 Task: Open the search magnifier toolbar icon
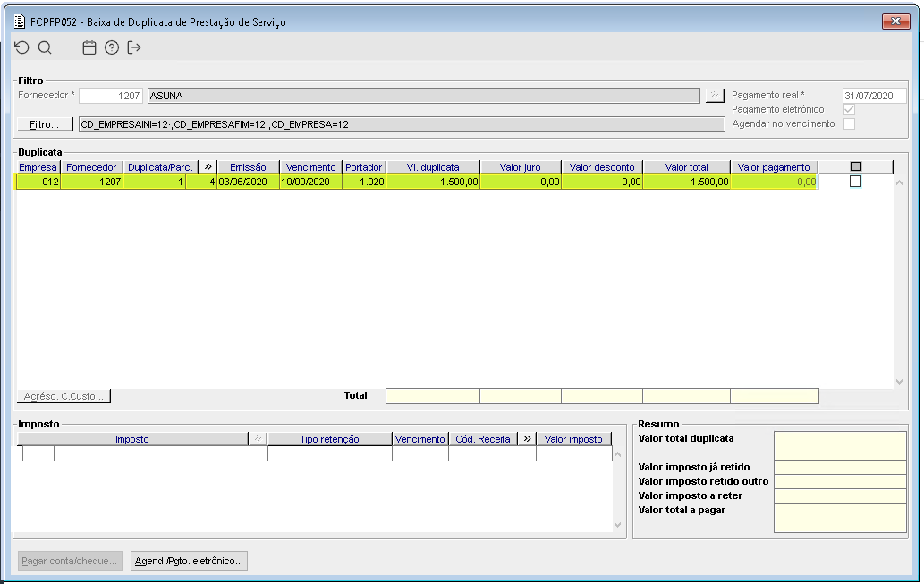[45, 47]
